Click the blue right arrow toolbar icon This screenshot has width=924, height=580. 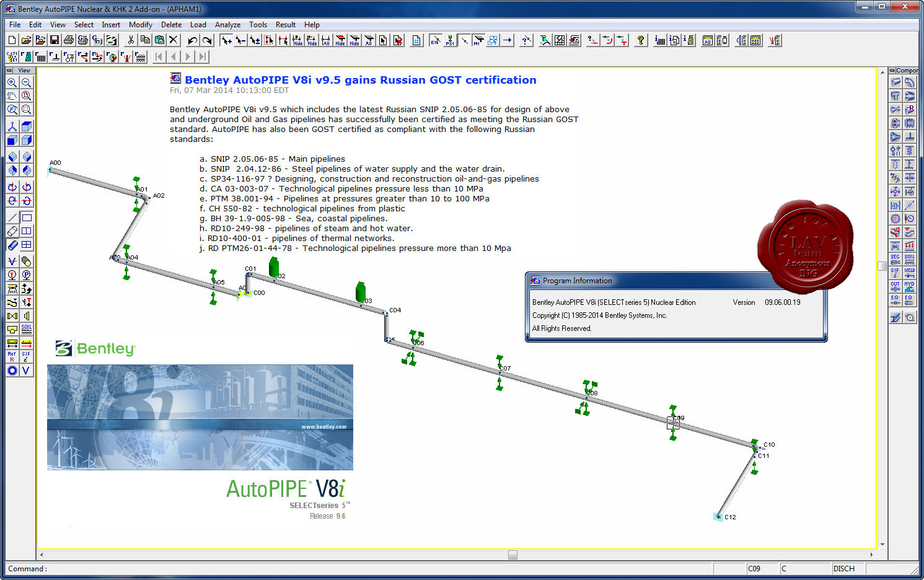[507, 40]
